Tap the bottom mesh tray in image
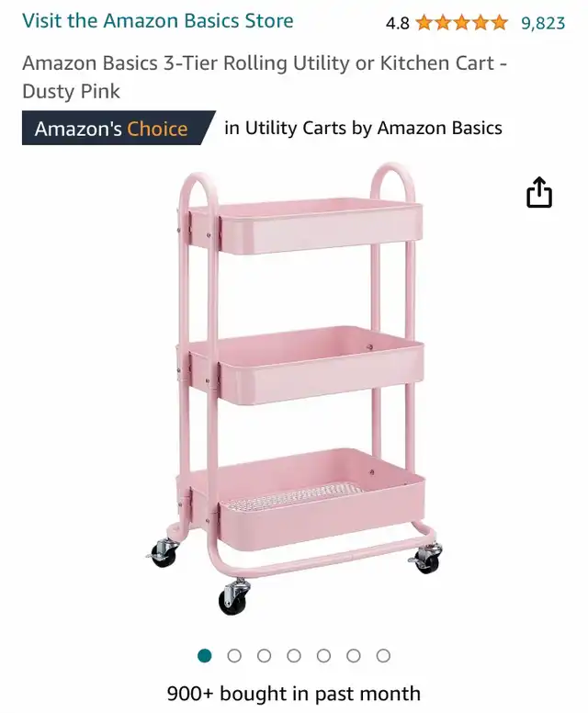Image resolution: width=588 pixels, height=713 pixels. 307,500
